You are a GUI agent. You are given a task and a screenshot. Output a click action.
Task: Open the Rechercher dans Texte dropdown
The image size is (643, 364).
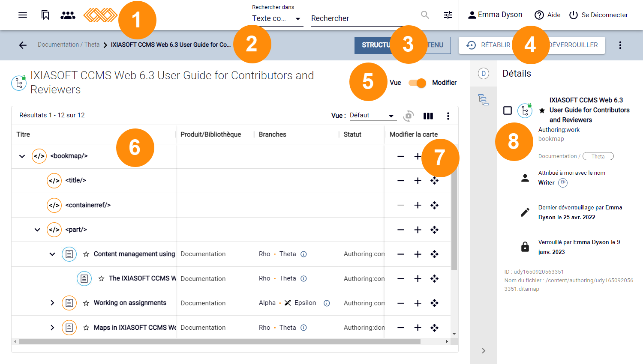[277, 19]
